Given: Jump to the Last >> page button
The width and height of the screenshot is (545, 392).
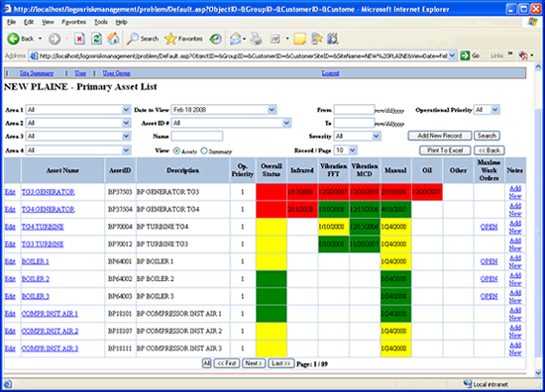Looking at the screenshot, I should 281,363.
